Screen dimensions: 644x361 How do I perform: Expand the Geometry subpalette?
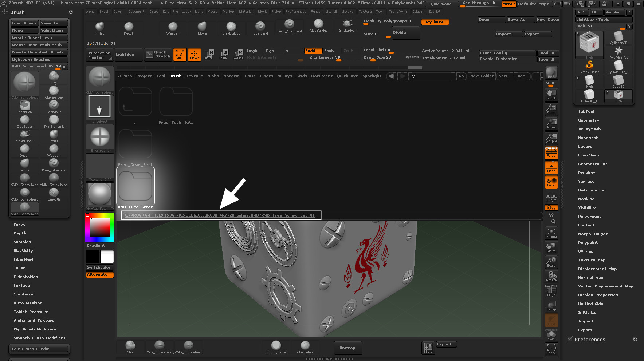588,120
